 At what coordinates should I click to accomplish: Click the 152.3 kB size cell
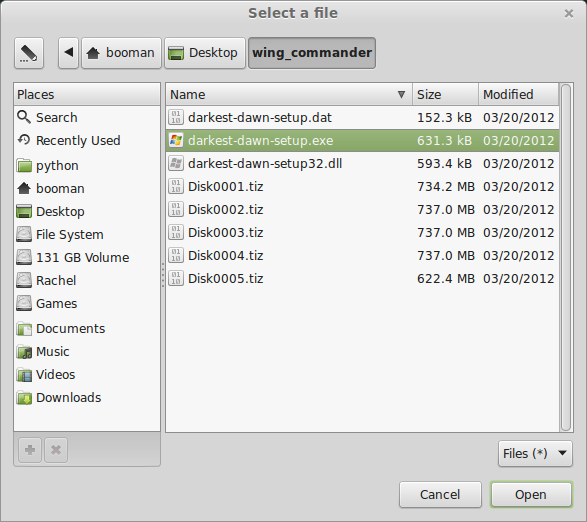pos(444,118)
